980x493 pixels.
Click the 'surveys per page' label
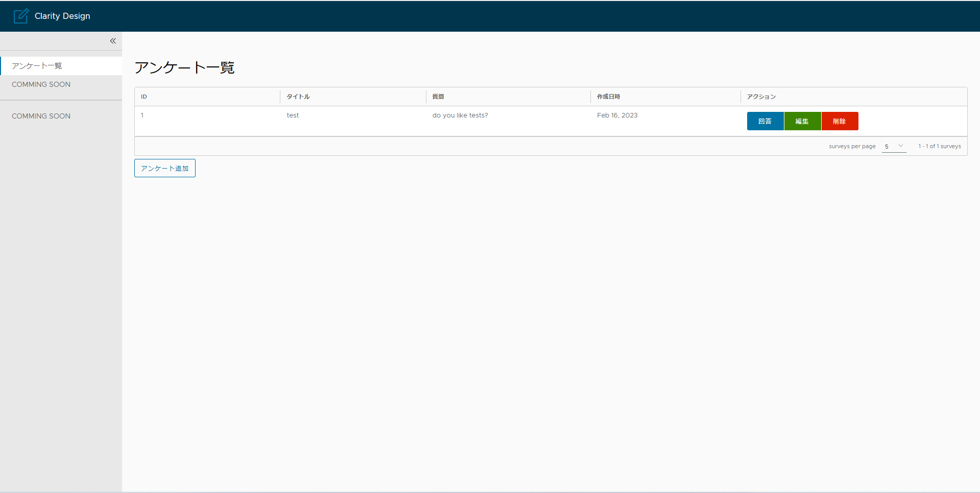852,146
